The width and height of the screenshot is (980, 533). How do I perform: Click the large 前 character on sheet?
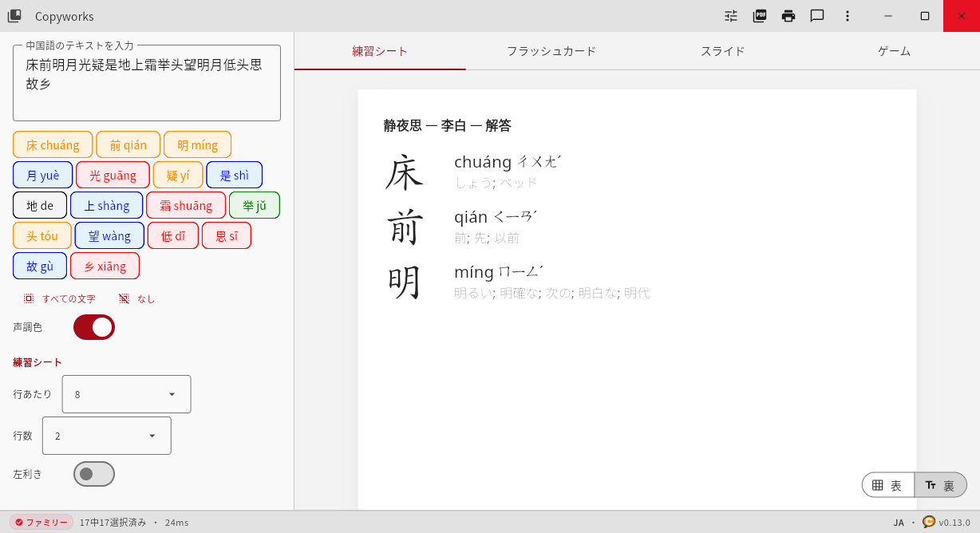404,227
